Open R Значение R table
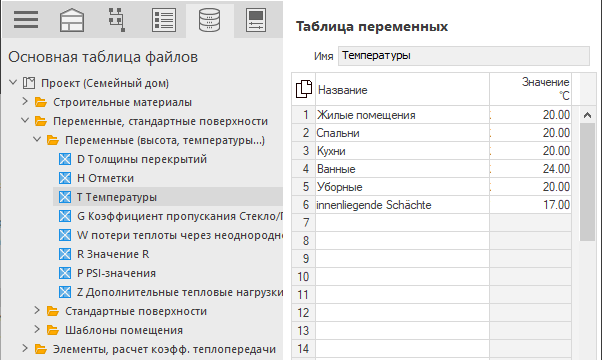The width and height of the screenshot is (602, 360). 113,254
